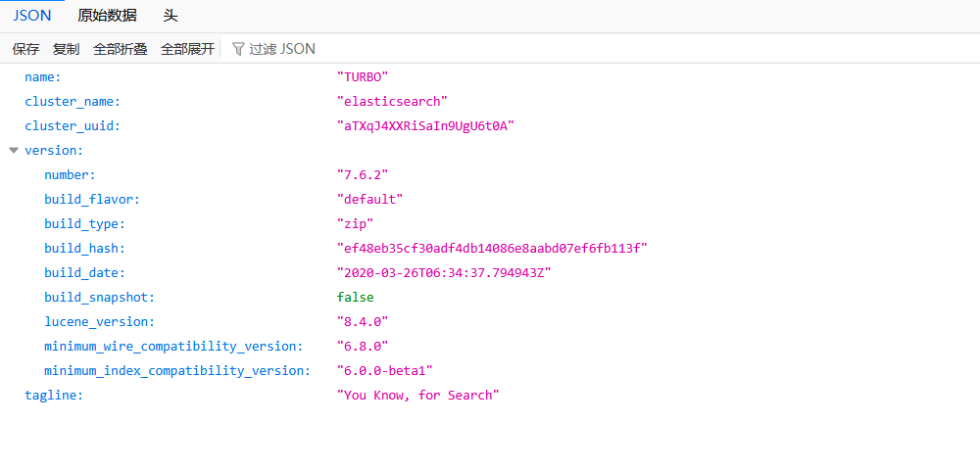Select the build_date key
This screenshot has height=471, width=980.
click(84, 273)
